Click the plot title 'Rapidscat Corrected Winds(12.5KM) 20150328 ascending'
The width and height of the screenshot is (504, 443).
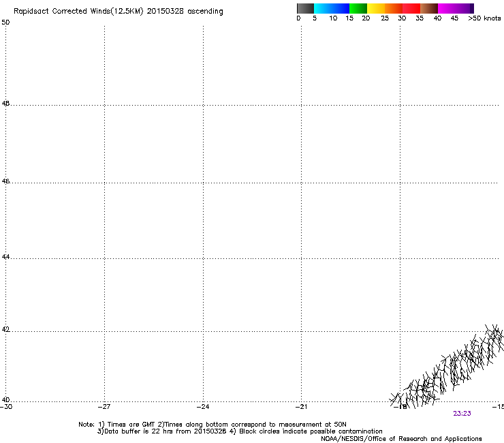click(119, 12)
